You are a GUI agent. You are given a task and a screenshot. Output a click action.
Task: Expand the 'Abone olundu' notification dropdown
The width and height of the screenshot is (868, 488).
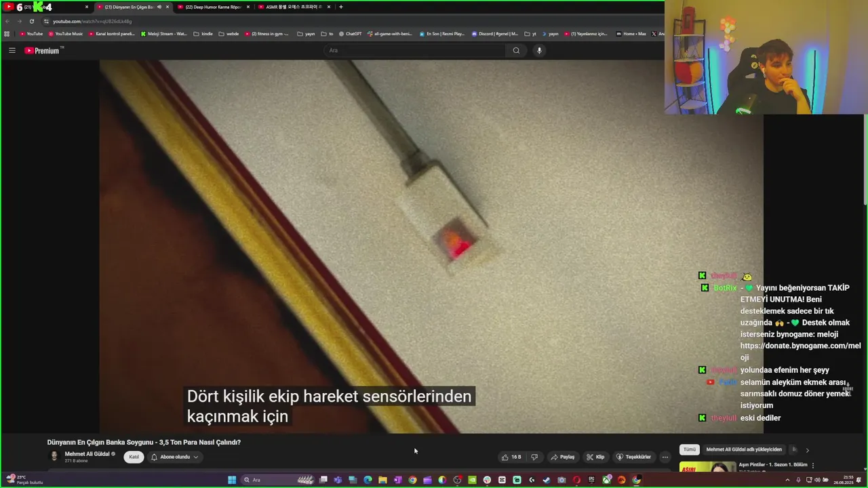click(174, 457)
